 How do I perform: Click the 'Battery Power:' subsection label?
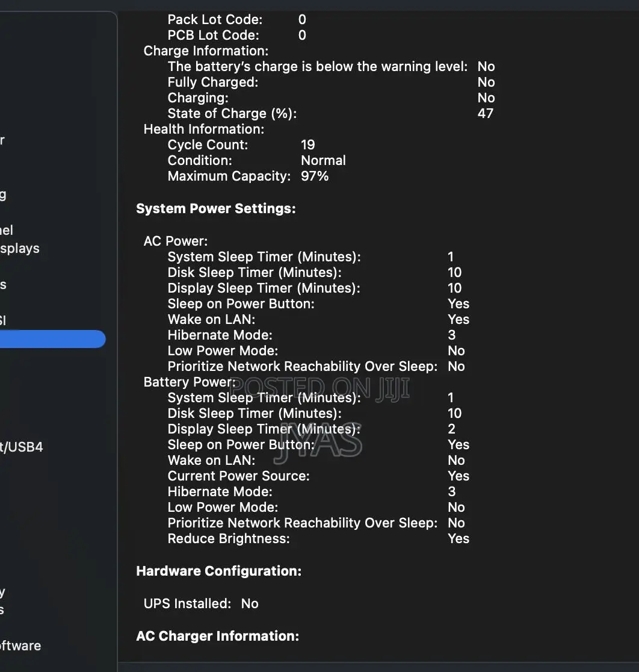click(x=190, y=382)
